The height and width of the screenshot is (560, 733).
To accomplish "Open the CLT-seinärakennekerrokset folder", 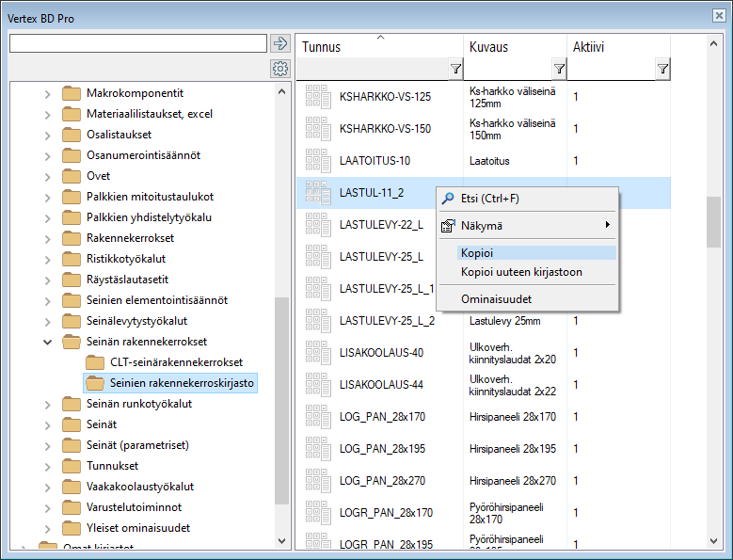I will tap(176, 362).
